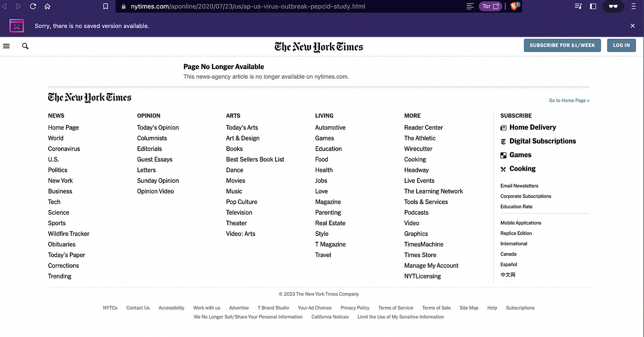The width and height of the screenshot is (644, 337).
Task: Open Site Map footer link
Action: tap(469, 308)
